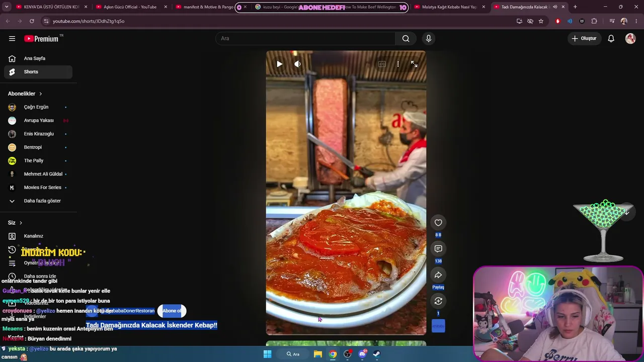
Task: Click the search magnifier button
Action: [406, 39]
